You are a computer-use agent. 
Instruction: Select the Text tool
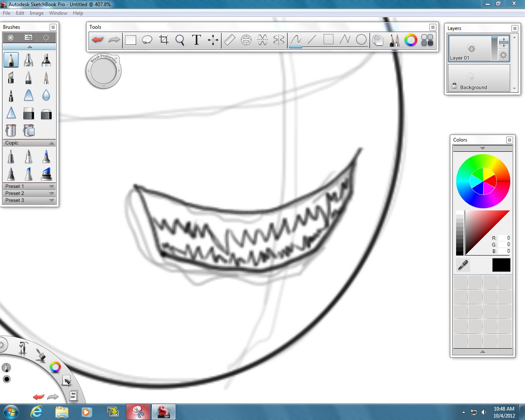[196, 40]
